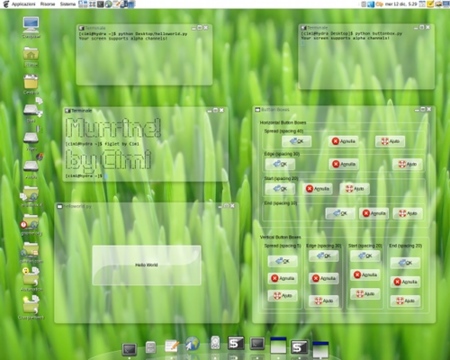Screen dimensions: 450x360
Task: Click Annulla in vertical End (spacing 20) column
Action: [x=405, y=282]
